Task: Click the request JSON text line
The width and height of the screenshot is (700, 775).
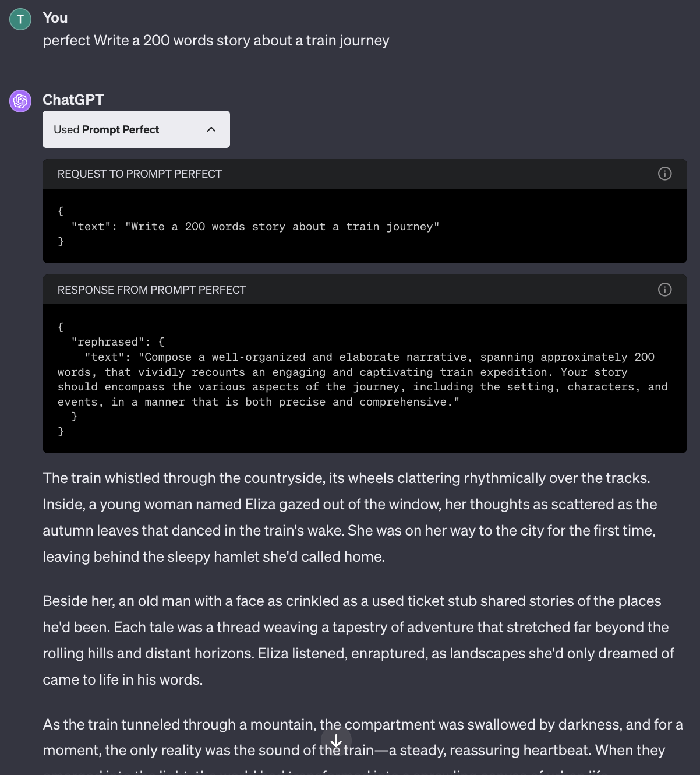Action: pos(255,227)
